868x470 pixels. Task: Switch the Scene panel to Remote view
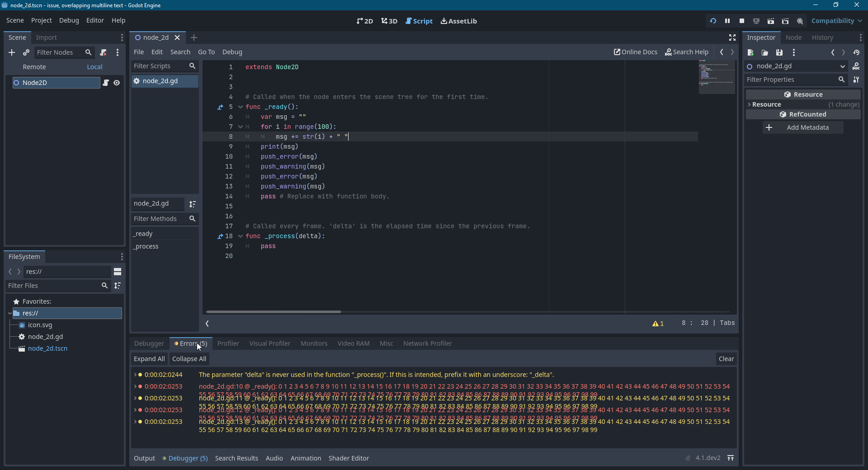click(x=34, y=66)
